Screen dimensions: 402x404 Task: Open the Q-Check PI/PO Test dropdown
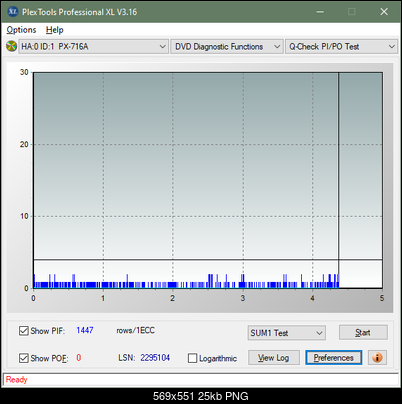[341, 47]
